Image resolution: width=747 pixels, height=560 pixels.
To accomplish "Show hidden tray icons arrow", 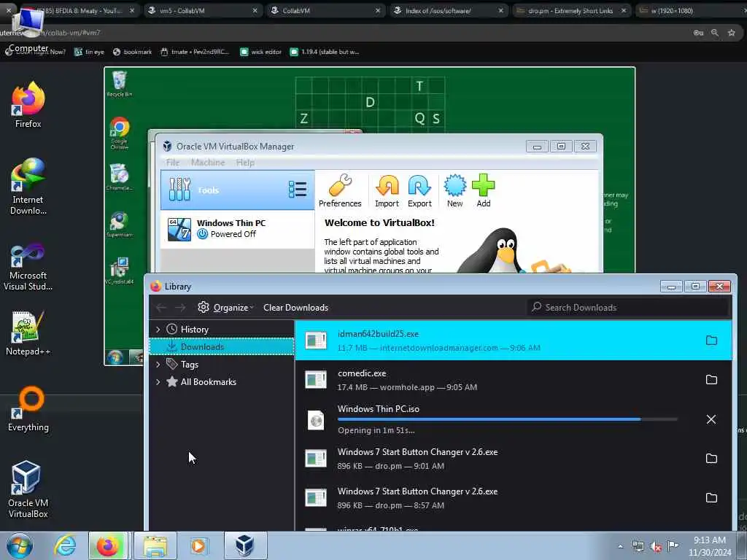I will (620, 547).
